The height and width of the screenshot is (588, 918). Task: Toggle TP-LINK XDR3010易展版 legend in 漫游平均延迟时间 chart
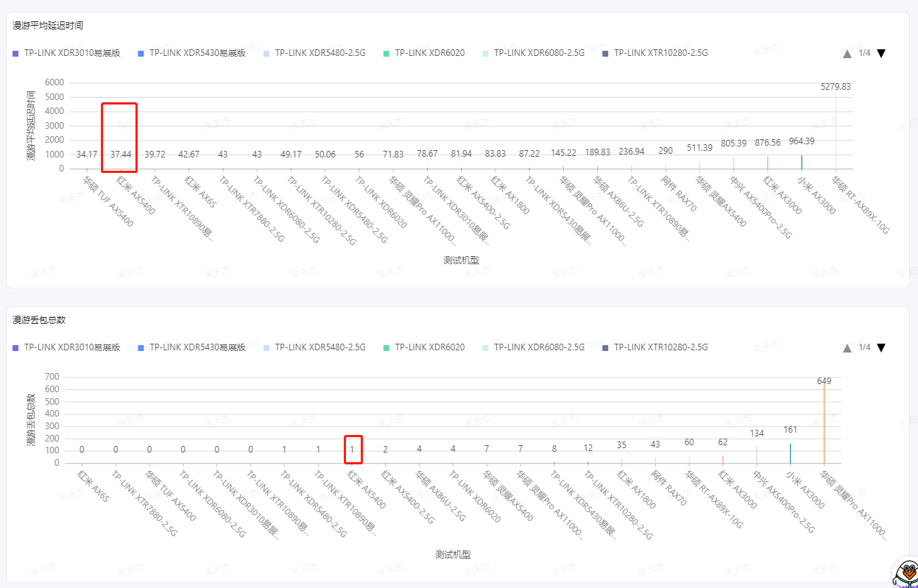[66, 53]
